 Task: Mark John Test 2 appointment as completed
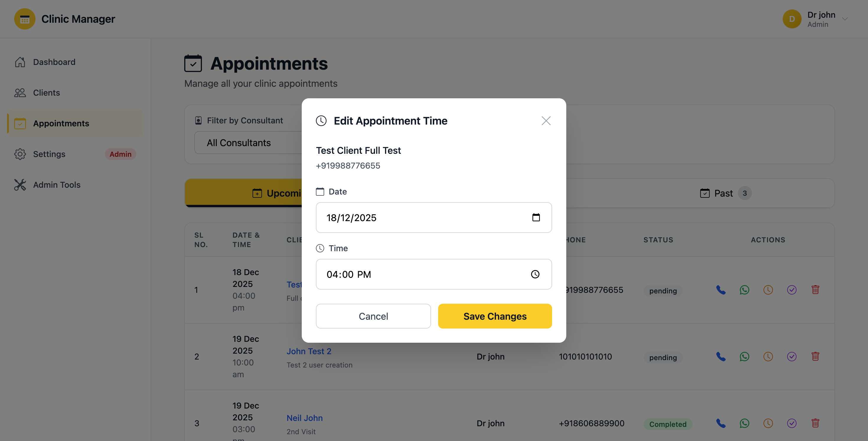click(792, 357)
